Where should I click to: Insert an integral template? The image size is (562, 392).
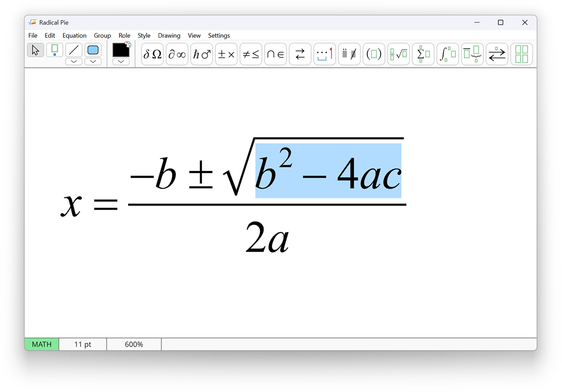448,54
